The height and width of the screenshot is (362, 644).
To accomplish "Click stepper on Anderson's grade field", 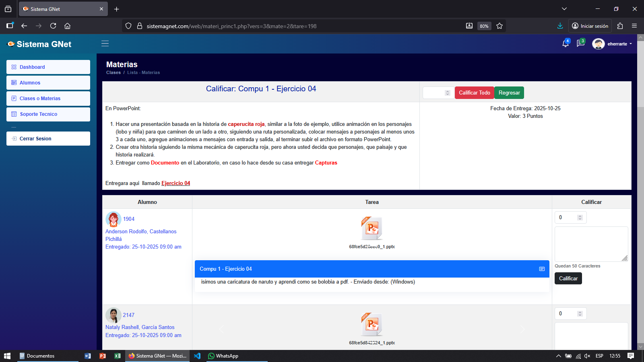I will [580, 218].
